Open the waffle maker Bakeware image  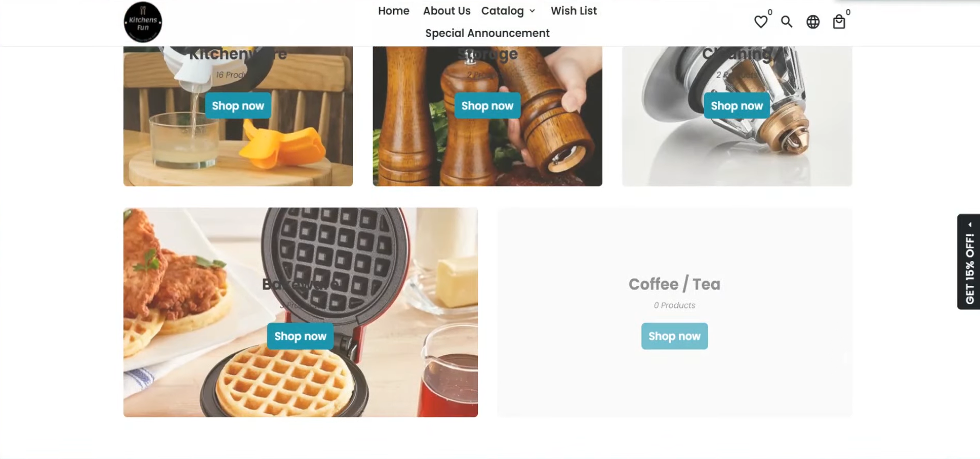301,312
